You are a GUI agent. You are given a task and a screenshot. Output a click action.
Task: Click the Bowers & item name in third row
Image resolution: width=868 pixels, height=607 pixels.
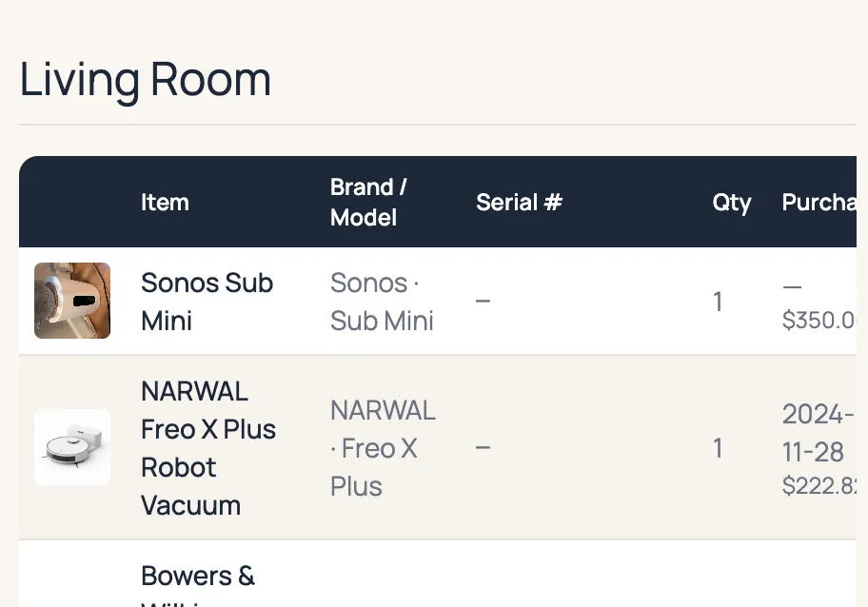(x=198, y=577)
